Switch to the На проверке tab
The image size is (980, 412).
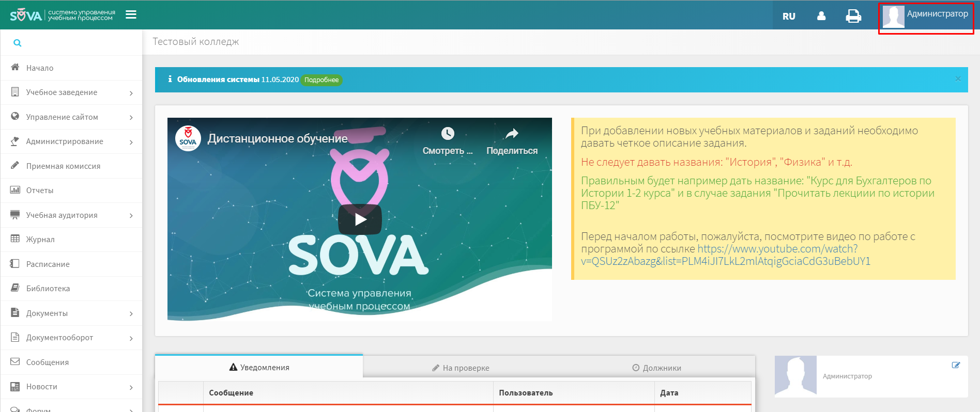[x=461, y=368]
